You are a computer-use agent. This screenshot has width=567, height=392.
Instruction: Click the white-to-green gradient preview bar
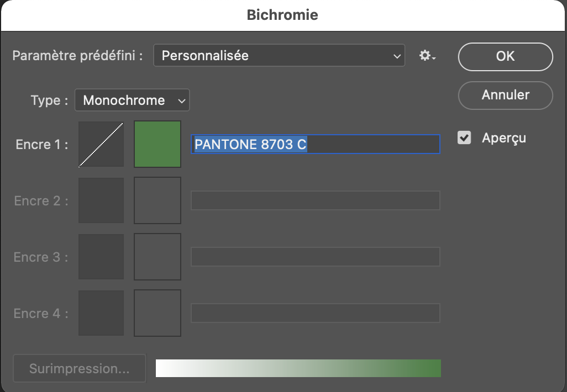coord(298,368)
